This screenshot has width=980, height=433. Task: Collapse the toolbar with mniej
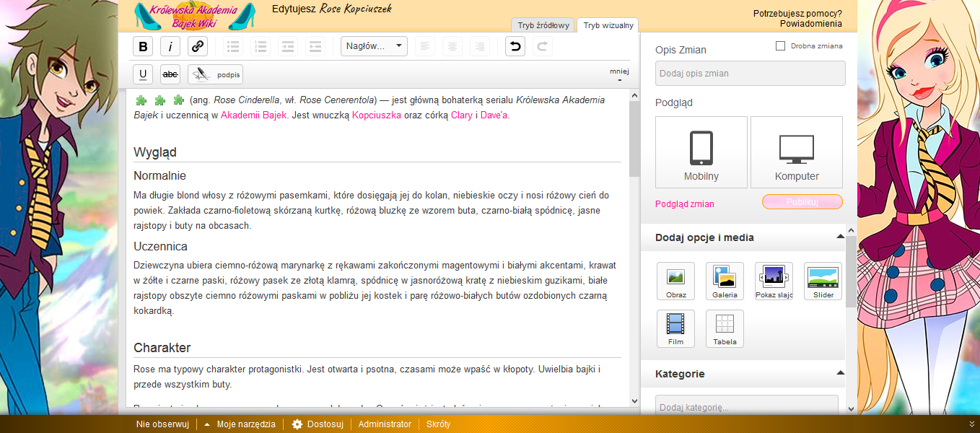click(619, 74)
